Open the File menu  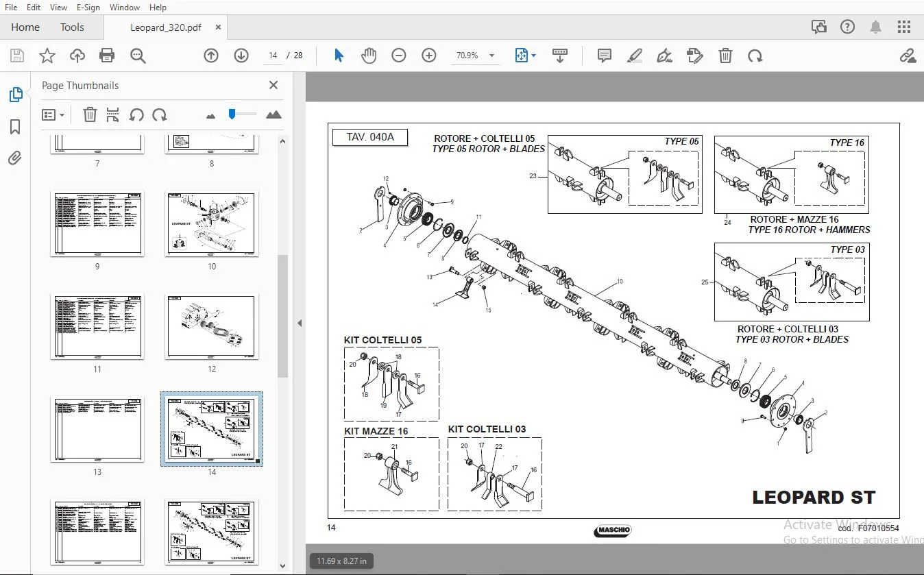coord(11,8)
